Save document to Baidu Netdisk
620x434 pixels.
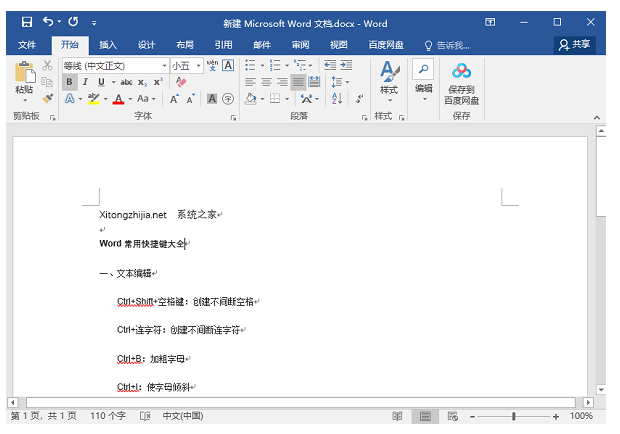point(461,83)
